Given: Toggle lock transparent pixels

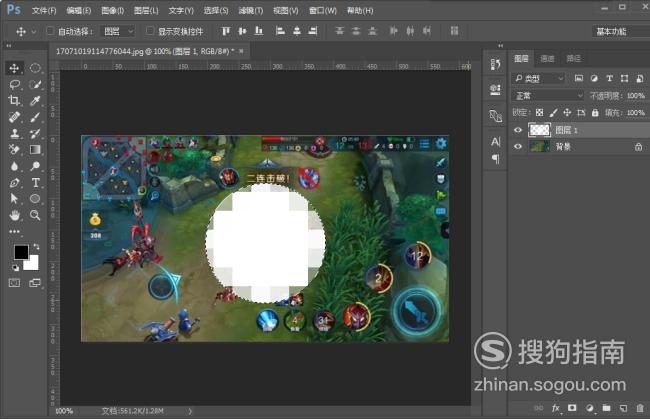Looking at the screenshot, I should tap(539, 112).
